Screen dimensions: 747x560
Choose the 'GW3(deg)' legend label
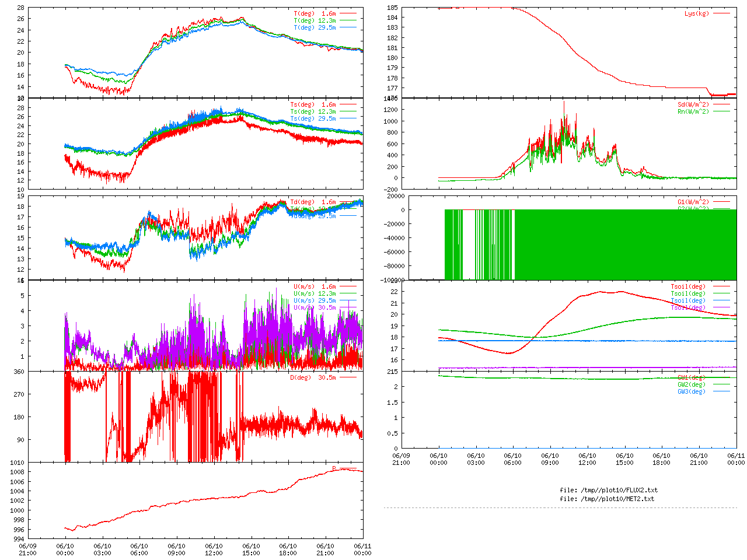(x=692, y=391)
